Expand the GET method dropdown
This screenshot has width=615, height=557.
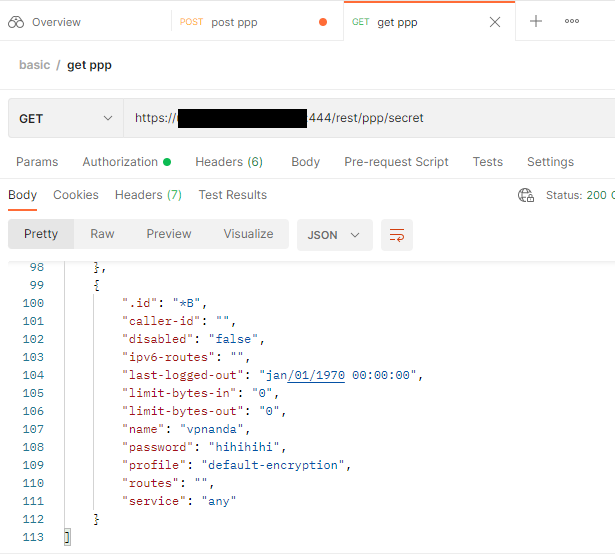click(x=66, y=118)
